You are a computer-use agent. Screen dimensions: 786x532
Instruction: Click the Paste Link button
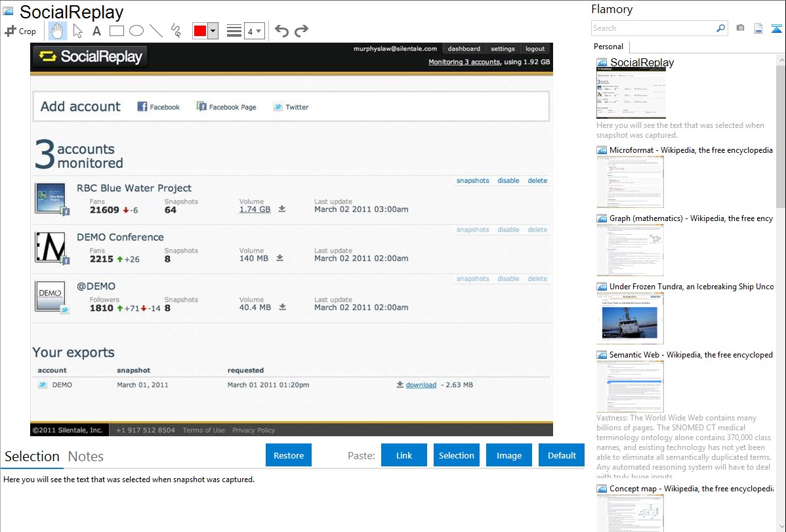pos(404,455)
